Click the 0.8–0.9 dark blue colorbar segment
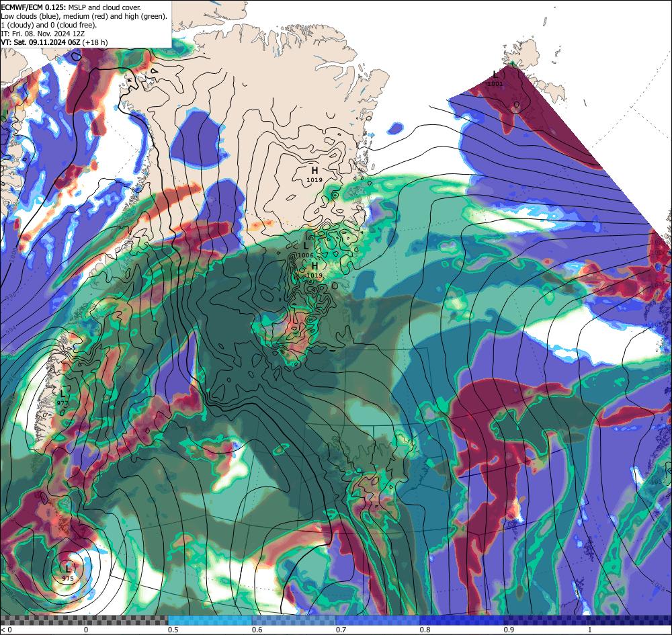Viewport: 672px width, 635px height. (x=462, y=620)
